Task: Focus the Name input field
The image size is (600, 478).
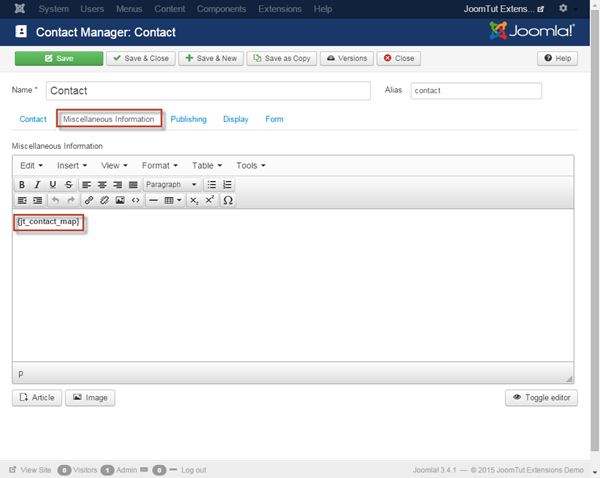Action: pyautogui.click(x=208, y=91)
